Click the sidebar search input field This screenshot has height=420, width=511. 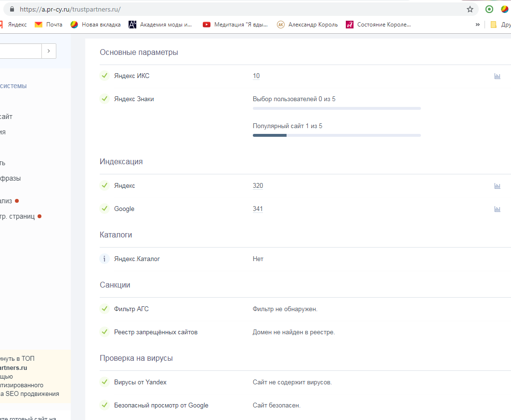point(21,51)
